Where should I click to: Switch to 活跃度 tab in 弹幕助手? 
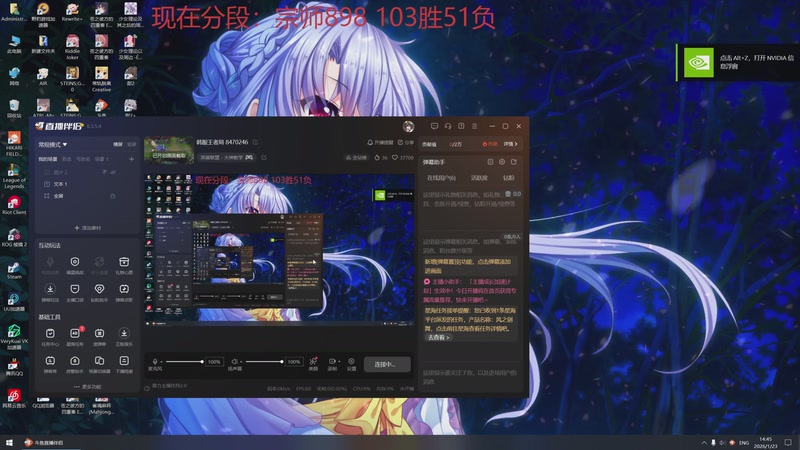[x=479, y=178]
